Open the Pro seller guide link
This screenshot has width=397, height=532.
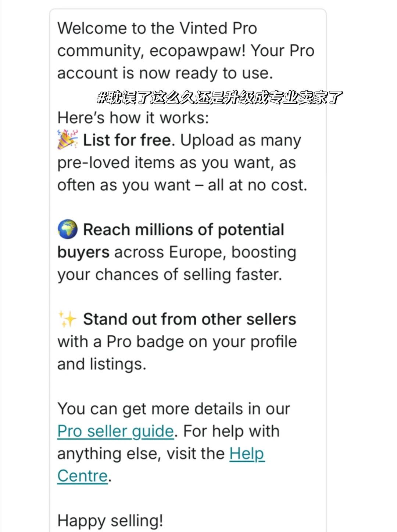click(115, 431)
